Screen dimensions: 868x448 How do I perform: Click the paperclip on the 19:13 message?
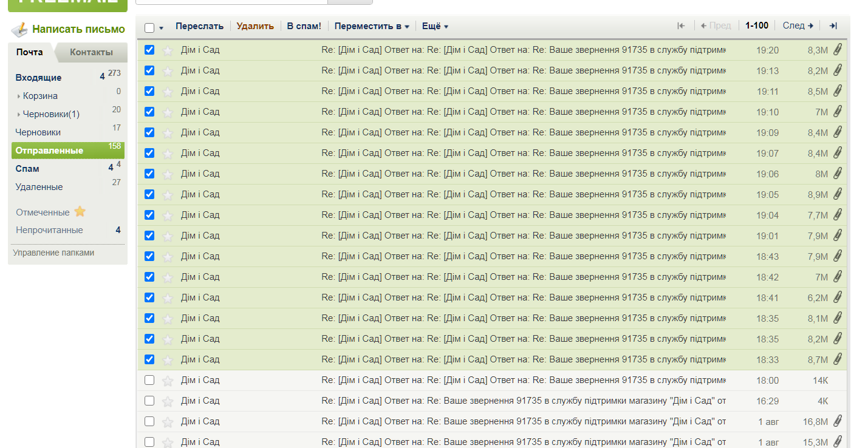click(x=838, y=70)
